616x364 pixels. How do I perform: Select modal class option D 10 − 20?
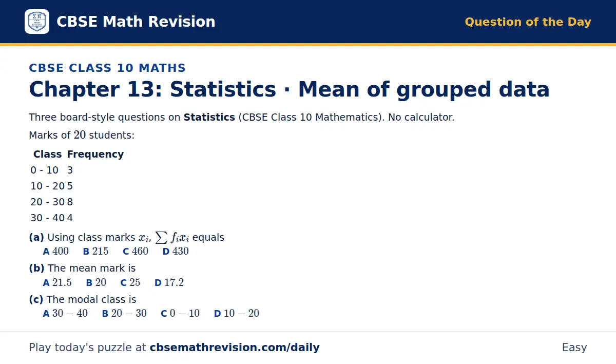tap(237, 313)
